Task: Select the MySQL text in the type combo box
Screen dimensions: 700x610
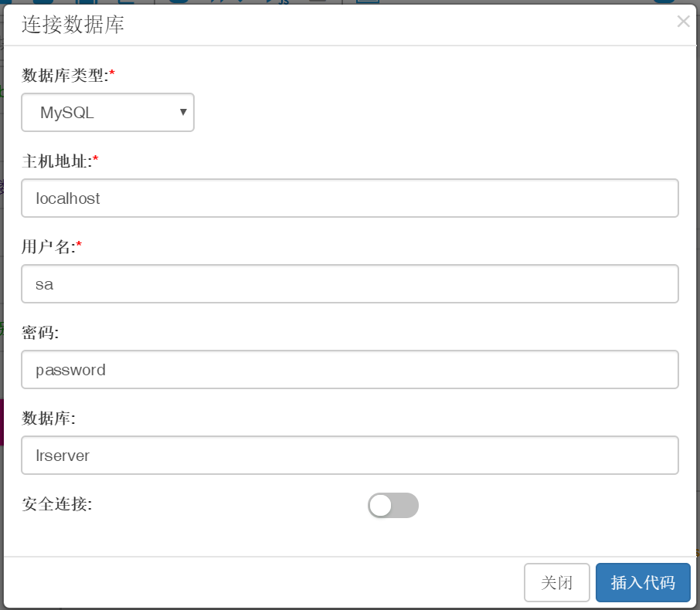Action: pos(67,113)
